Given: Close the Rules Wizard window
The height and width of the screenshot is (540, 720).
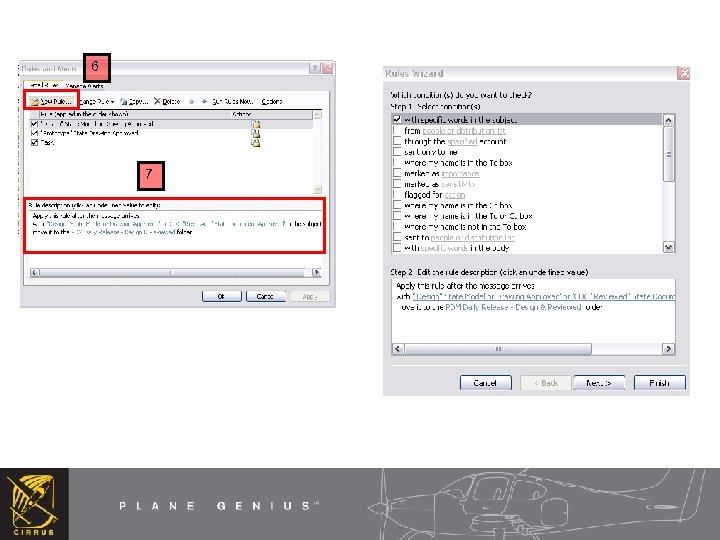Looking at the screenshot, I should tap(684, 73).
